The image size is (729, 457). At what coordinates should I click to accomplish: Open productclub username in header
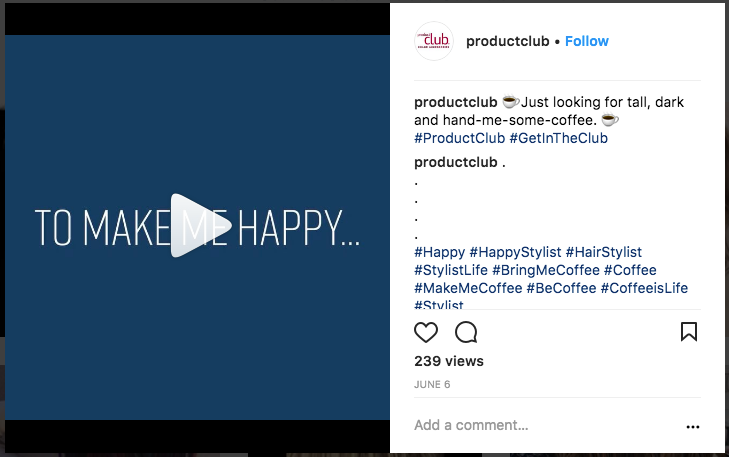(508, 41)
